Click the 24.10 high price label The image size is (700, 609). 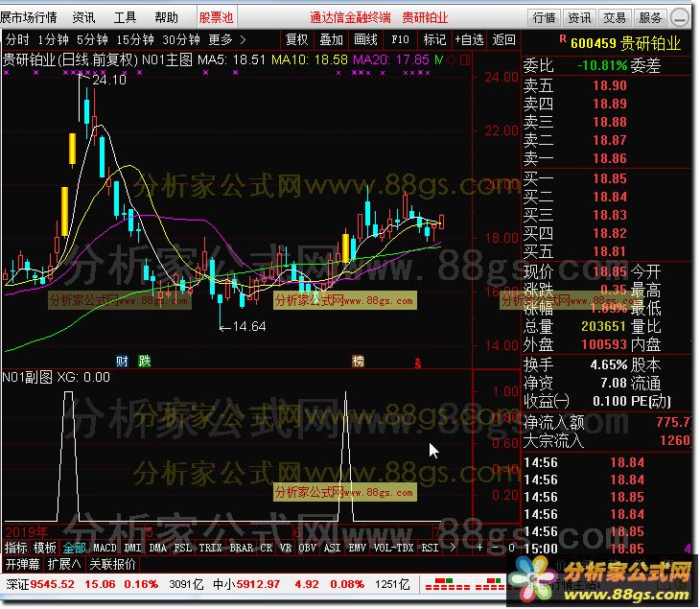(x=109, y=80)
